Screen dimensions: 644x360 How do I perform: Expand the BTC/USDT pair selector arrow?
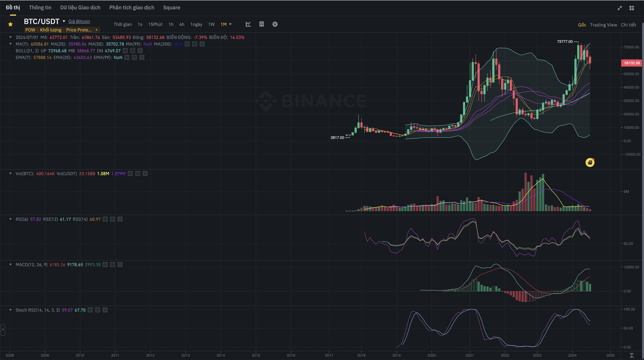point(64,21)
